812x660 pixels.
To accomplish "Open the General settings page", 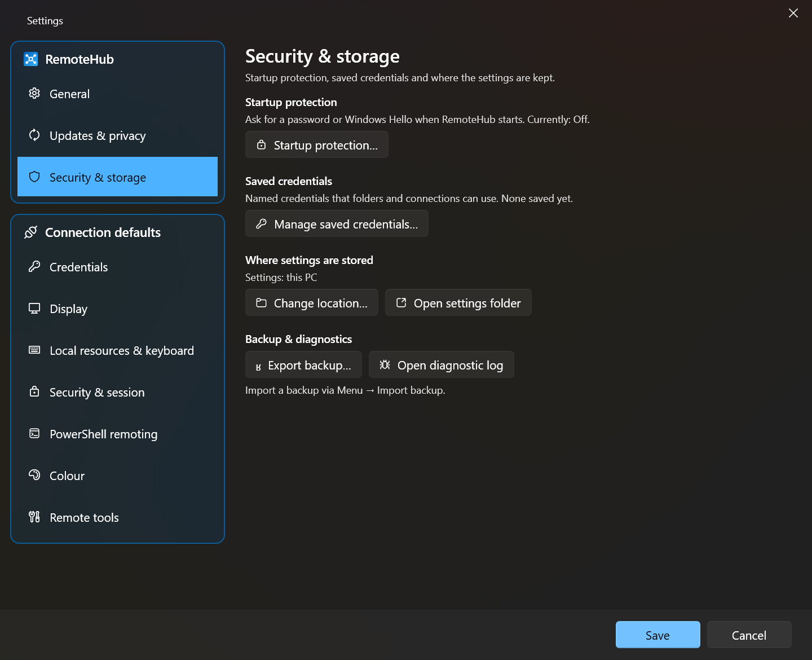I will (x=117, y=94).
